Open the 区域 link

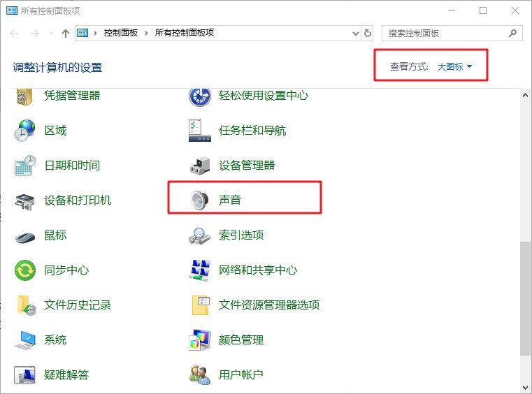click(x=55, y=131)
